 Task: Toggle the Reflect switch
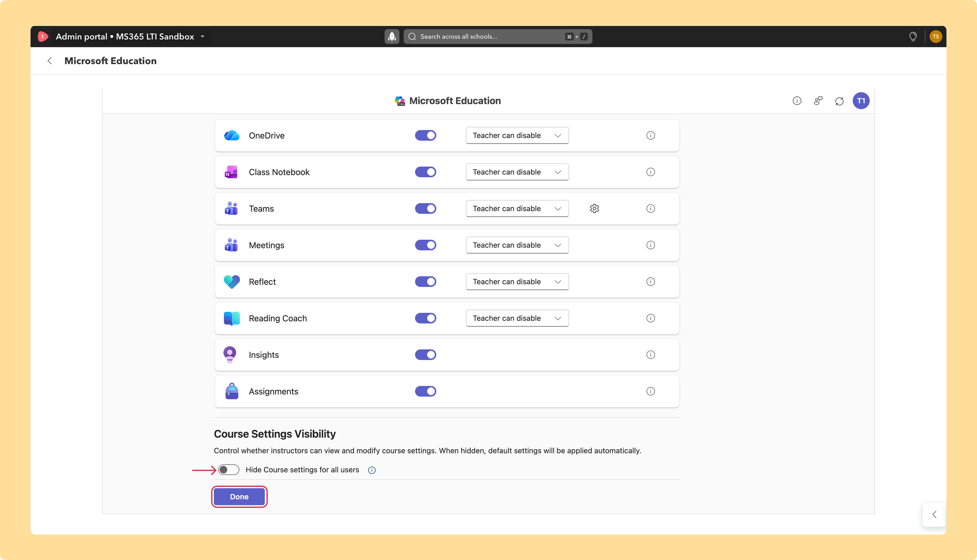click(425, 282)
